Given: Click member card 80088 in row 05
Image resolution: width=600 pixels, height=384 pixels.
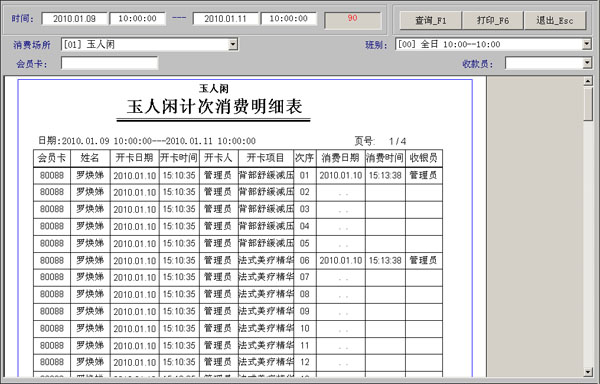Looking at the screenshot, I should point(52,243).
